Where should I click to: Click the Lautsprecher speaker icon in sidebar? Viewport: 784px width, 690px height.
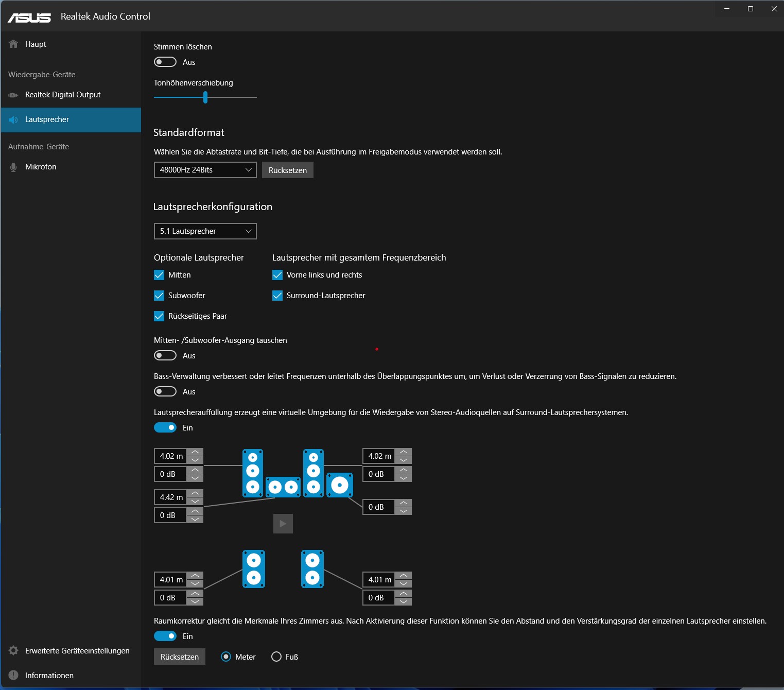tap(13, 119)
